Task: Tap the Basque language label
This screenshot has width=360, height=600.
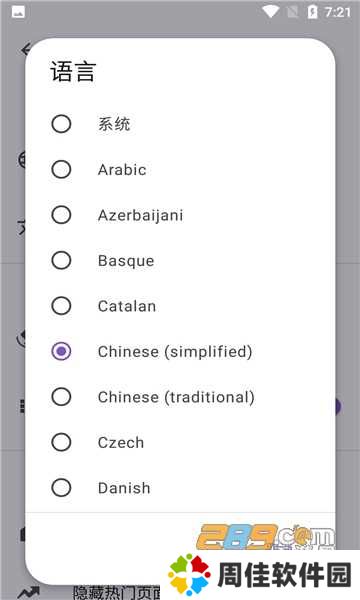Action: click(126, 261)
